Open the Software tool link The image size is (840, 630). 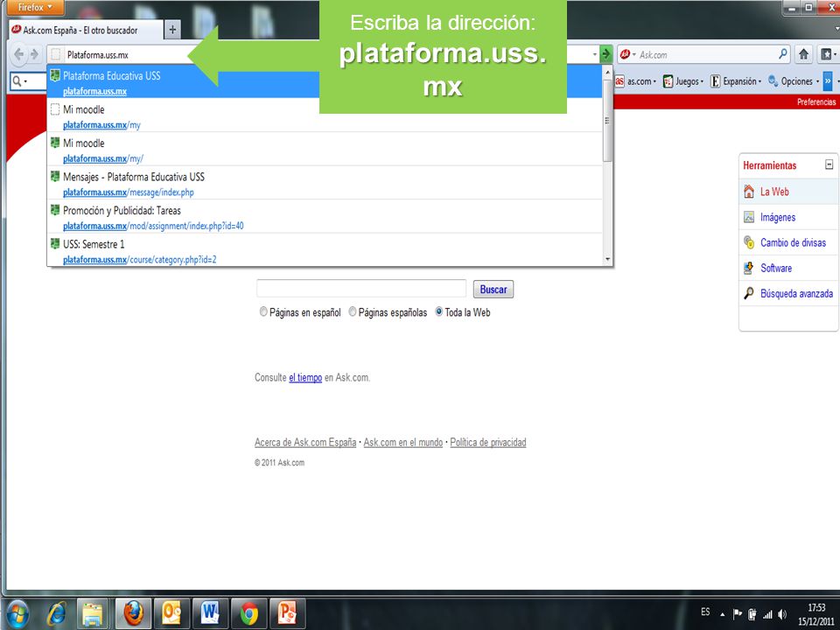coord(776,268)
